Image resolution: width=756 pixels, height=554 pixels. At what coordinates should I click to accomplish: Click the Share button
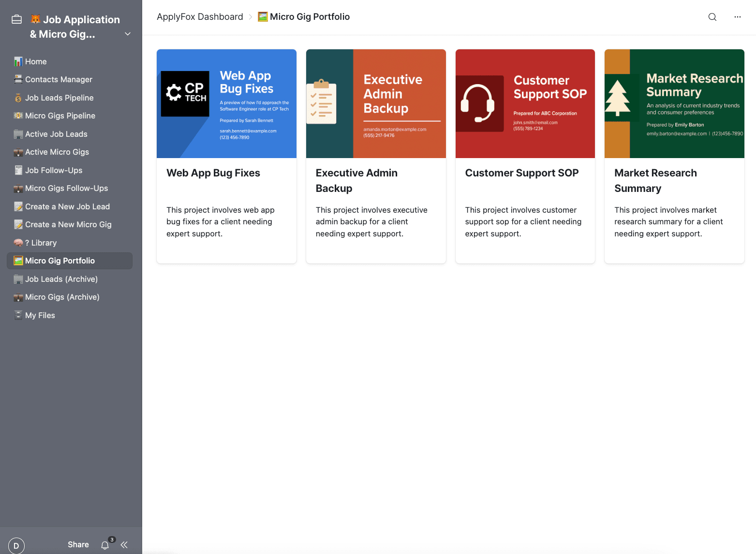pos(78,545)
